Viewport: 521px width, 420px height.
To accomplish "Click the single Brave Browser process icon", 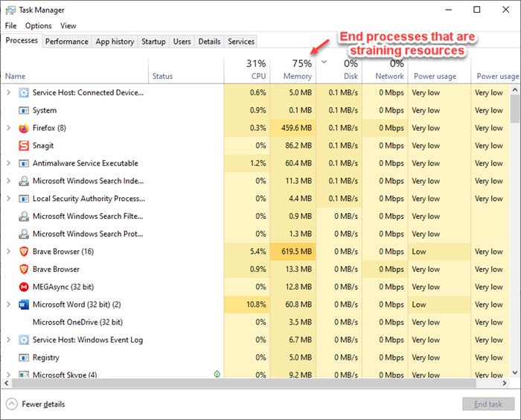I will point(24,269).
